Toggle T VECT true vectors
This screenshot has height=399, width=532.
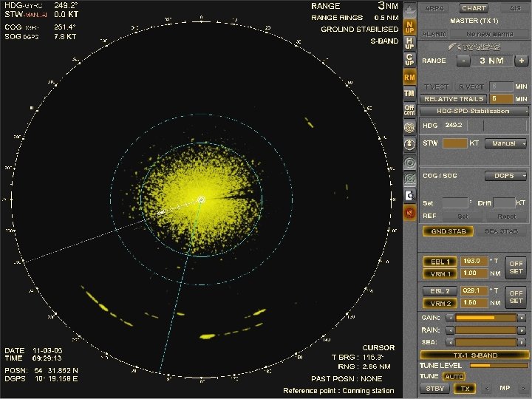[x=436, y=87]
